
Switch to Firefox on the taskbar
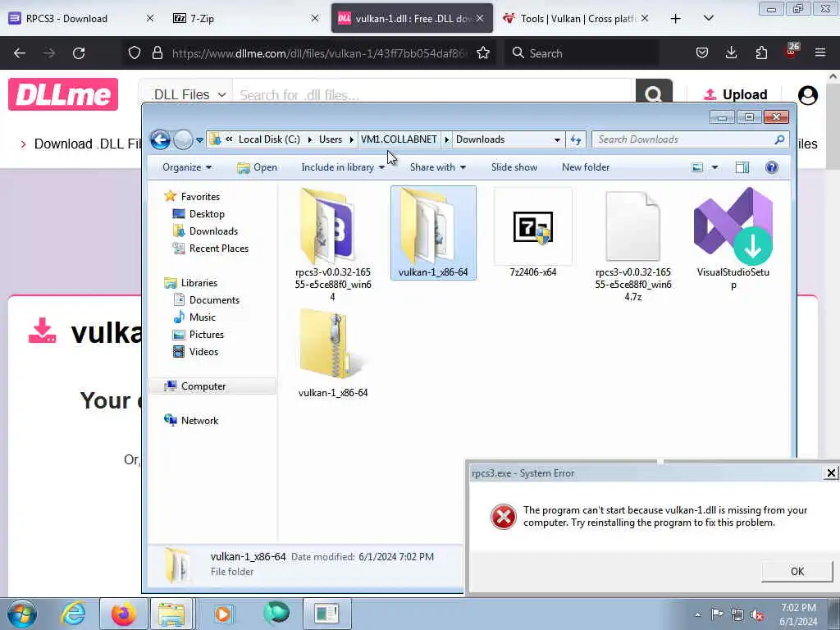pos(123,614)
